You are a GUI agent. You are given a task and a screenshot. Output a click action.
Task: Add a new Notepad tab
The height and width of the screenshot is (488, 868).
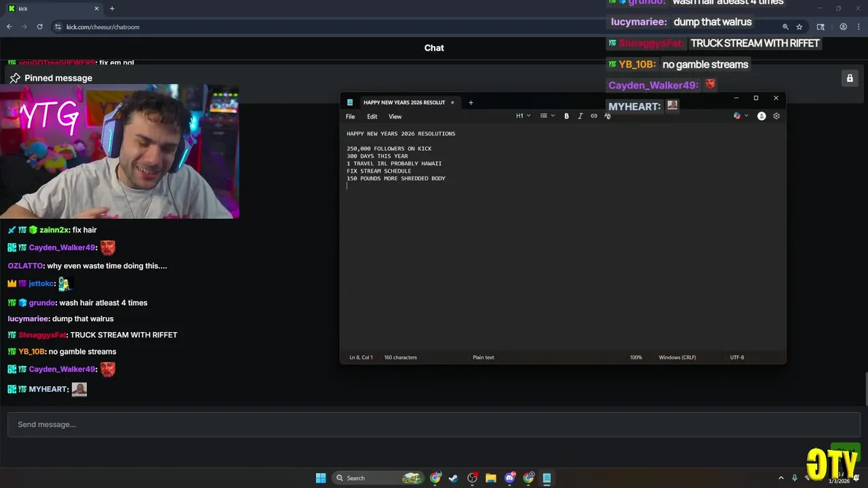pyautogui.click(x=471, y=102)
